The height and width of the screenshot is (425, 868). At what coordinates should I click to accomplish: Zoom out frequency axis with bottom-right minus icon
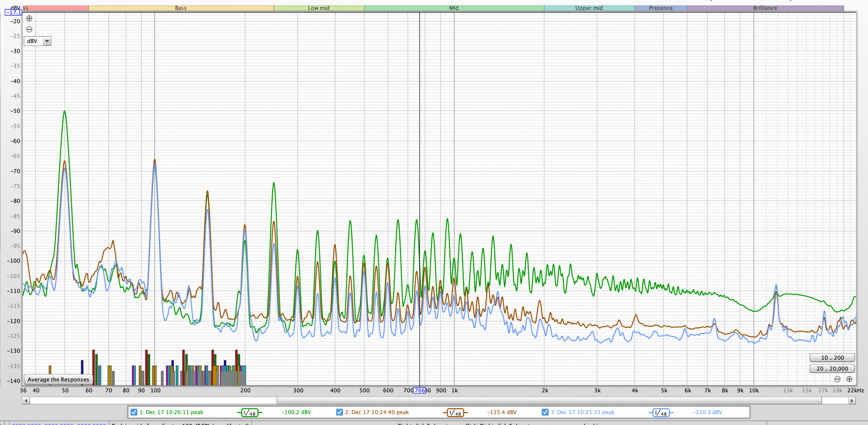coord(837,379)
